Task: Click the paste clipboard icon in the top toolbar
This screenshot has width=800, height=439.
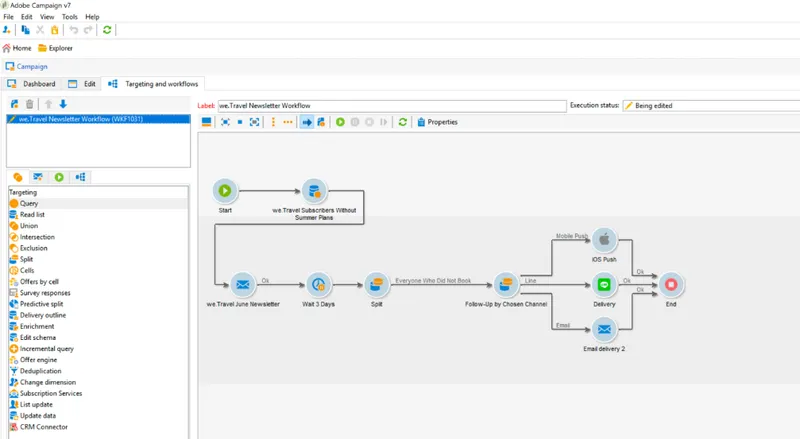Action: [x=55, y=30]
